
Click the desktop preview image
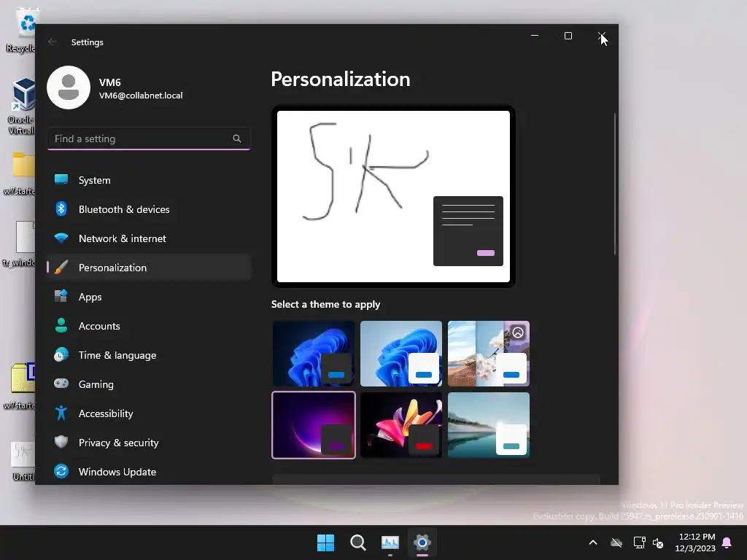pos(393,196)
